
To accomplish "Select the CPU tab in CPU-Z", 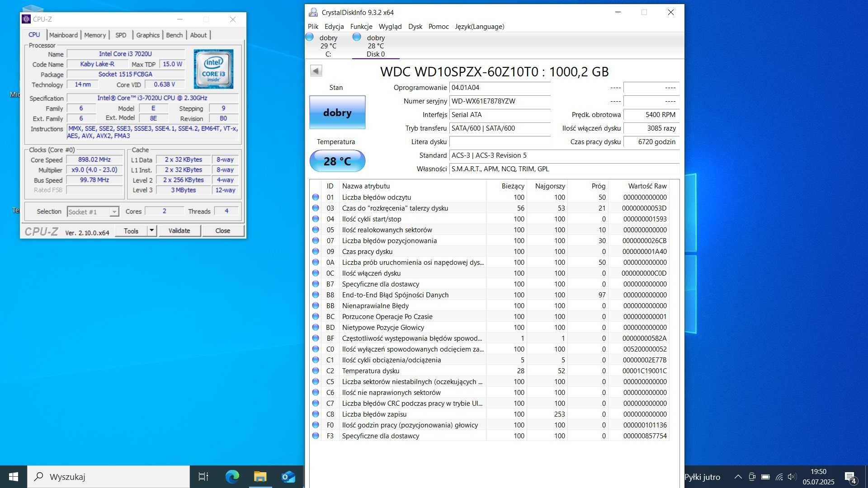I will pos(34,34).
